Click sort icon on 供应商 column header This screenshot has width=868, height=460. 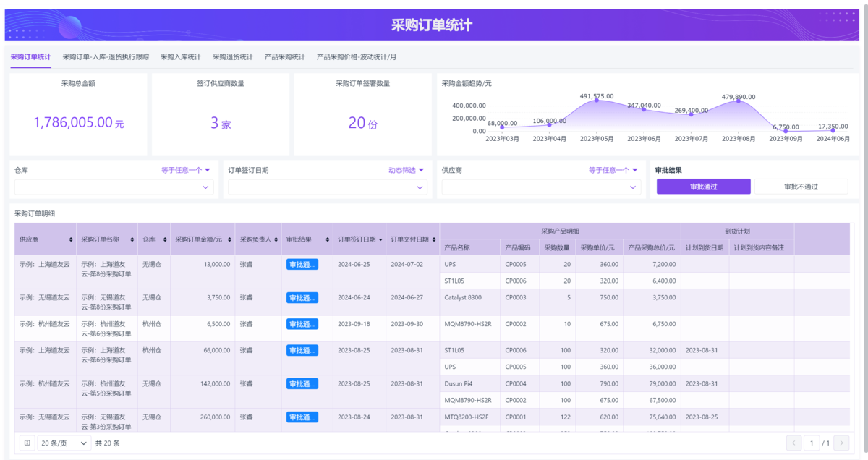point(71,239)
